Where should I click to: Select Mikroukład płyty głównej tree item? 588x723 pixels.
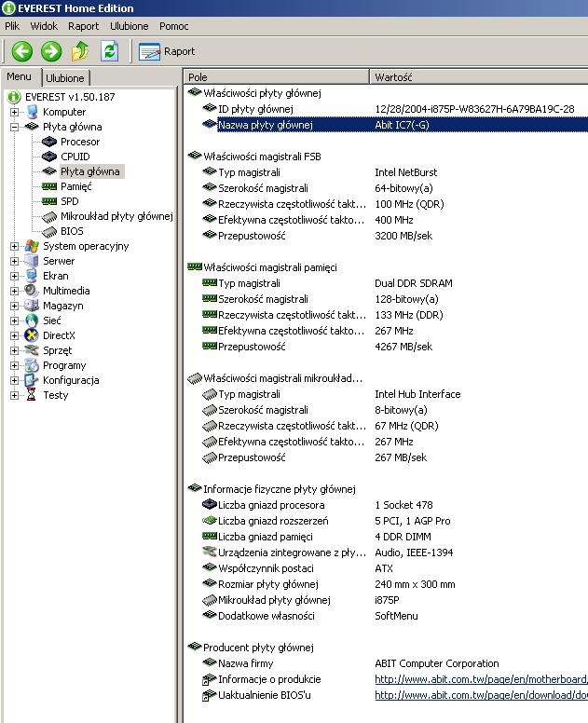coord(116,216)
